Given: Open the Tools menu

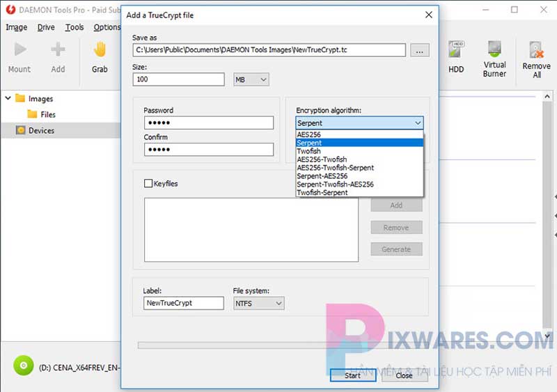Looking at the screenshot, I should (74, 27).
